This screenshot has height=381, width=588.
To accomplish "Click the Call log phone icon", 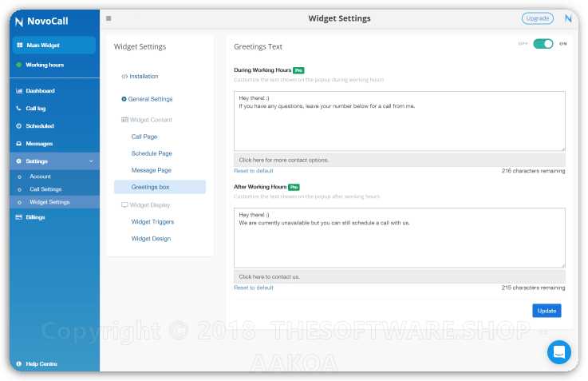I will pos(19,108).
